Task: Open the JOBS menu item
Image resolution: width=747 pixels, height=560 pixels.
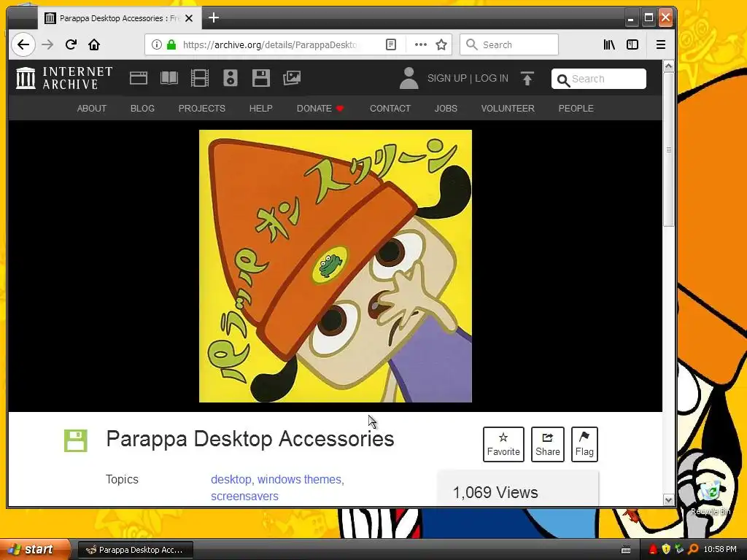Action: (446, 109)
